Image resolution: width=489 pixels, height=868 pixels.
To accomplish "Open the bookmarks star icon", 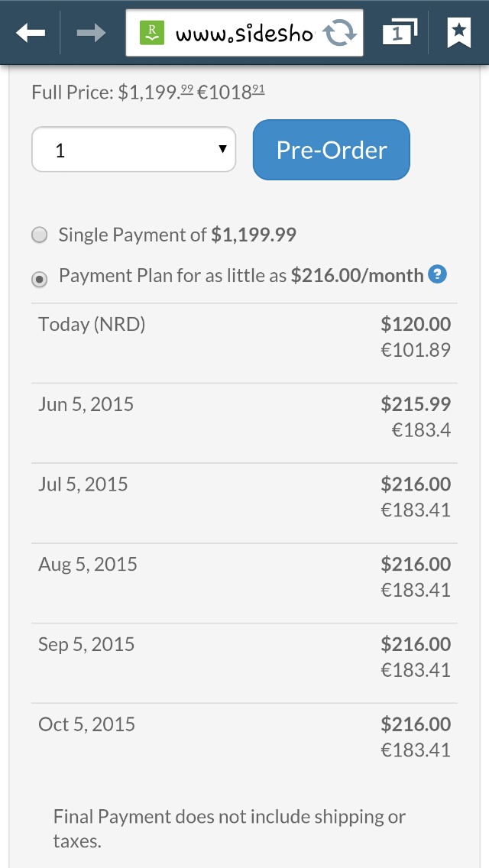I will click(458, 32).
